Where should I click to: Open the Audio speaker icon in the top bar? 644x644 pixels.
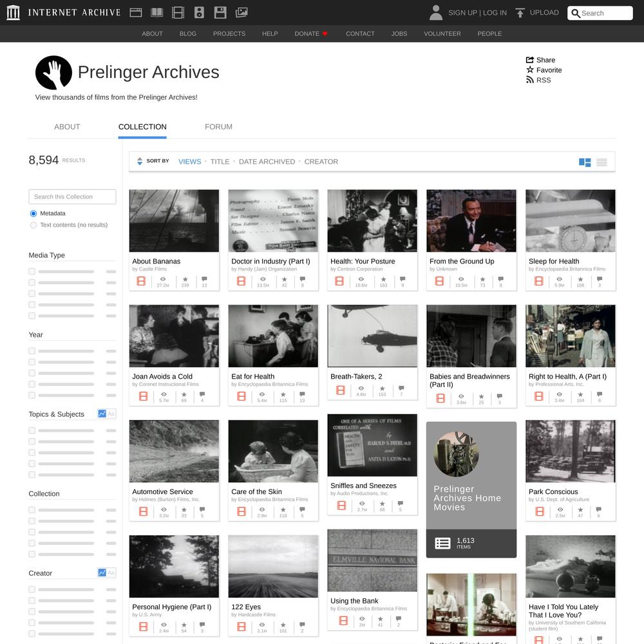[x=199, y=12]
